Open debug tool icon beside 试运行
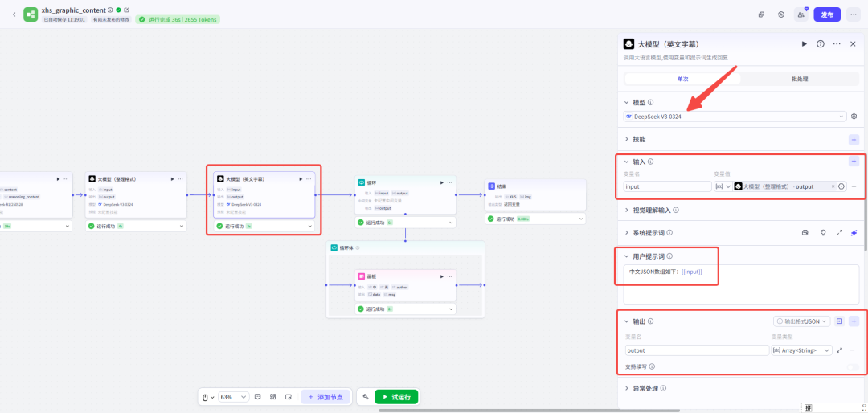This screenshot has width=868, height=413. pyautogui.click(x=366, y=397)
